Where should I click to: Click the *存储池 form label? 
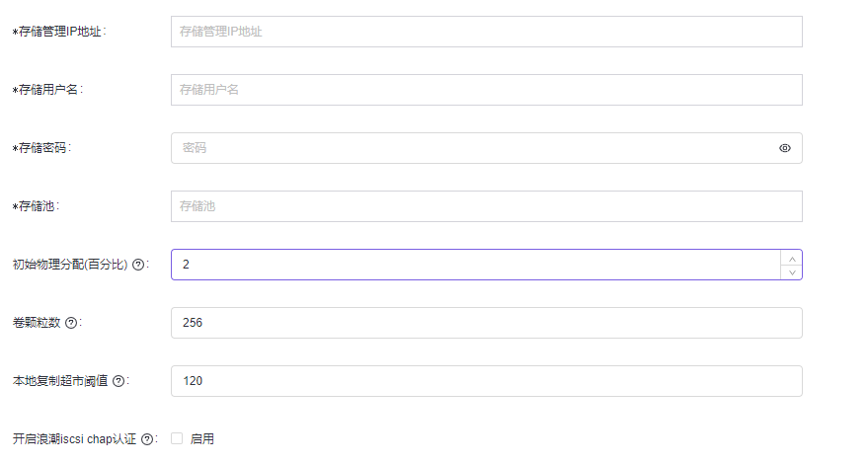tap(38, 206)
